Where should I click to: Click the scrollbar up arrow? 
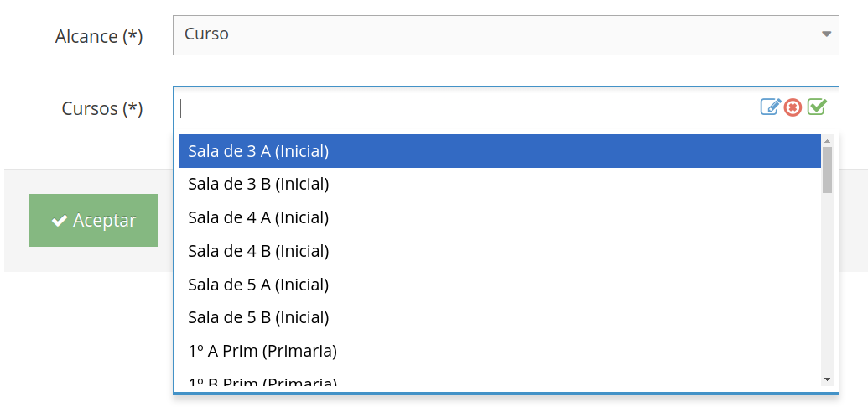(x=828, y=141)
